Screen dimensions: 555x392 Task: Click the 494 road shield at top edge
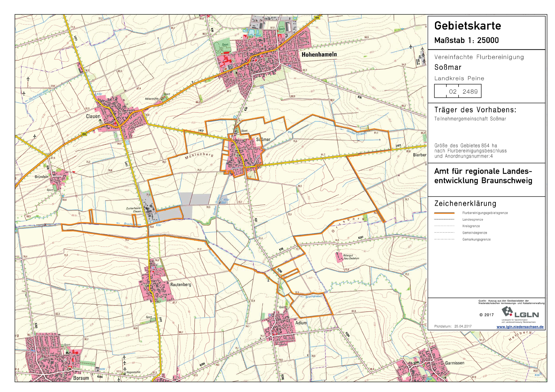pos(317,18)
